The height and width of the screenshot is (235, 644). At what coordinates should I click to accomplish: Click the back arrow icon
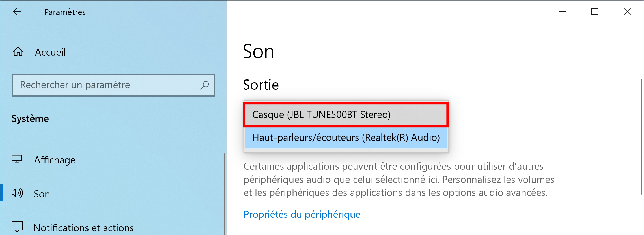point(17,12)
